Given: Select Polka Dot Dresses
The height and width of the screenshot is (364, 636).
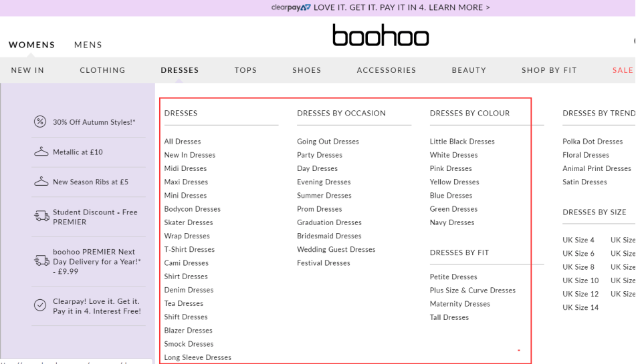Looking at the screenshot, I should pos(593,142).
